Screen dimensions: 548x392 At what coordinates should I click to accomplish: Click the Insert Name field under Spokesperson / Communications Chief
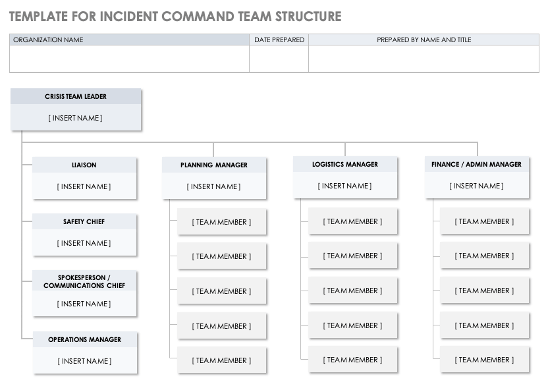(84, 304)
